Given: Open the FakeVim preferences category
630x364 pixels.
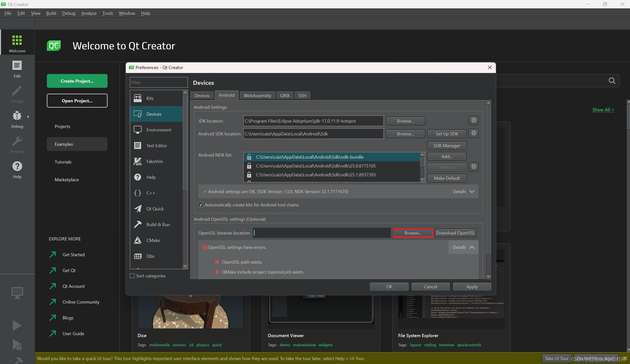Looking at the screenshot, I should click(x=156, y=161).
